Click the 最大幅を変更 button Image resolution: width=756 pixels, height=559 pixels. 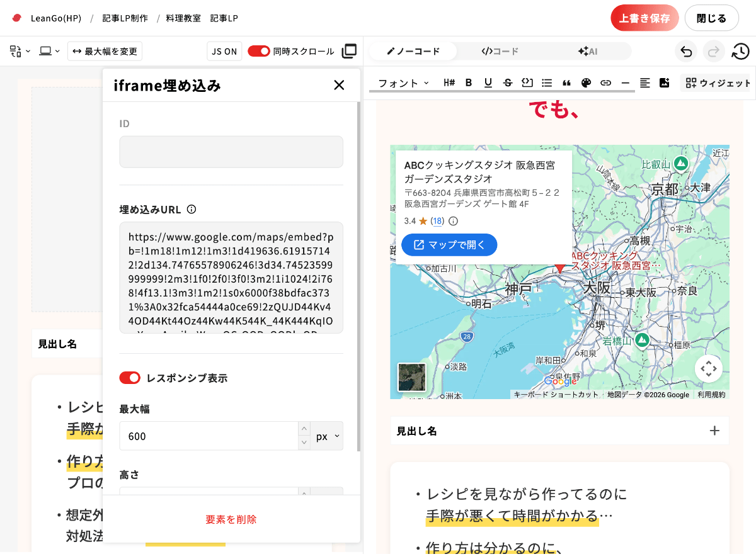(x=105, y=51)
